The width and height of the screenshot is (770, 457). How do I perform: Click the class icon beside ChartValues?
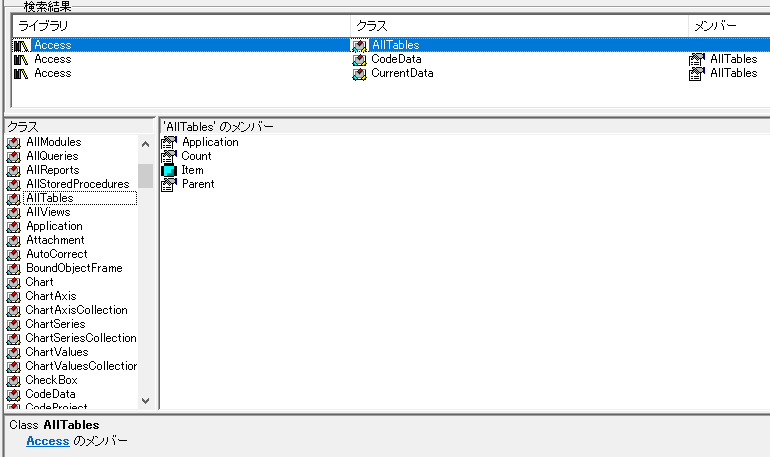tap(14, 352)
